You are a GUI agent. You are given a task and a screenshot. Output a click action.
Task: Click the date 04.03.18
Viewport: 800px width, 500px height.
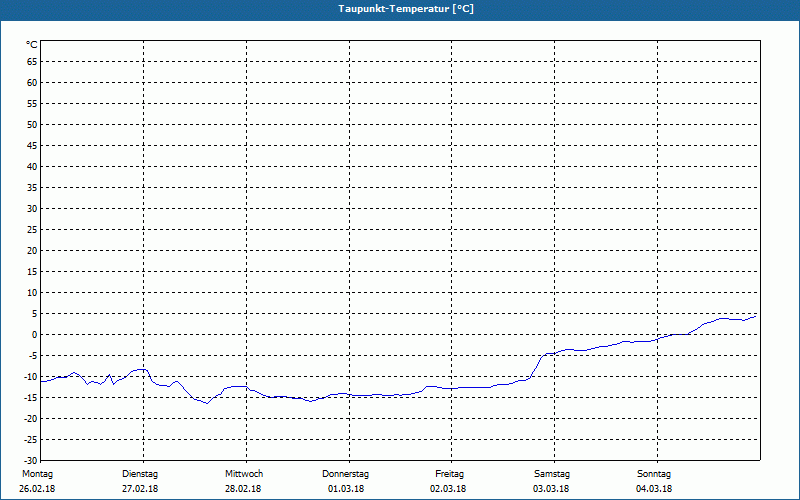[654, 489]
